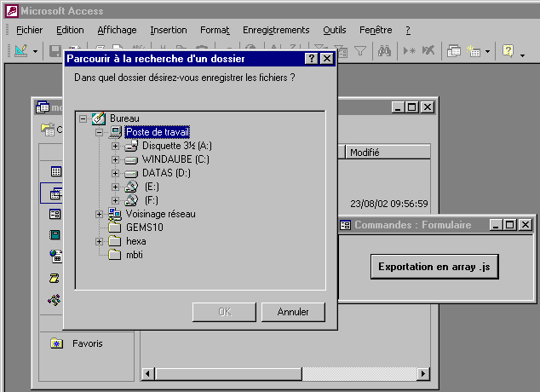Select Reports notebook icon in objects bar

coord(55,235)
